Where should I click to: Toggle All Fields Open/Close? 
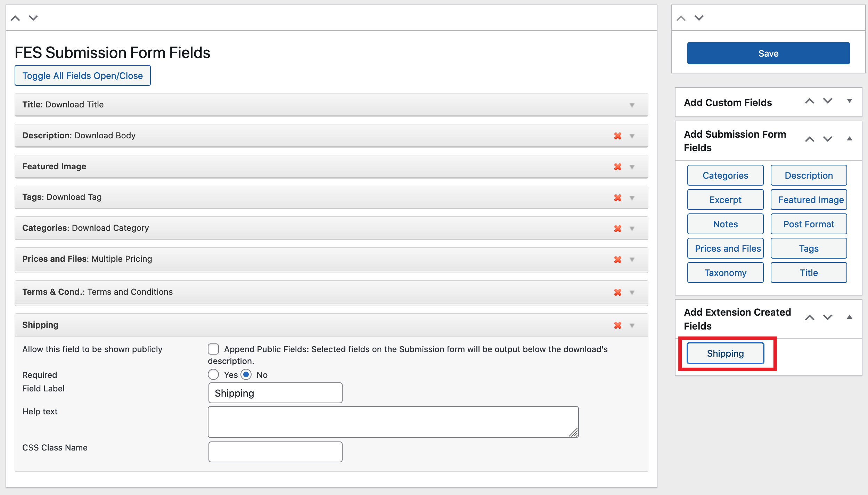[83, 75]
